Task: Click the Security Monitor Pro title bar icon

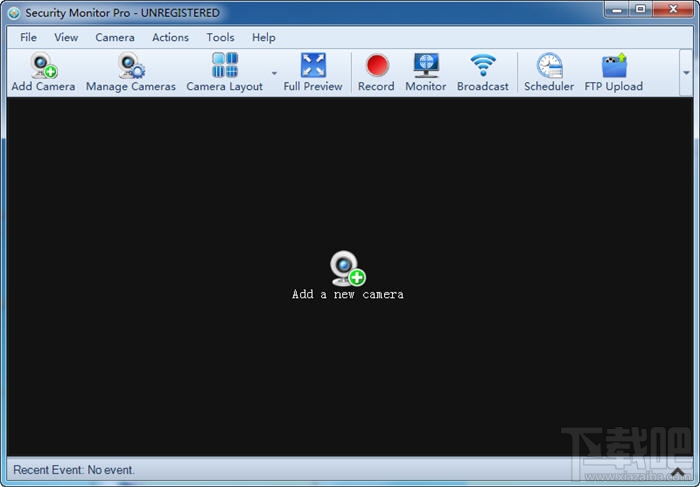Action: [14, 13]
